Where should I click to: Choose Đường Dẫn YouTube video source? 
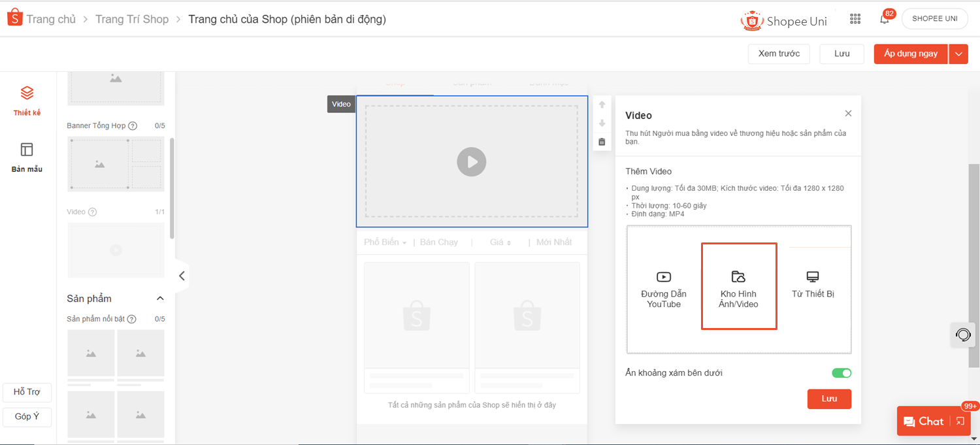tap(664, 288)
